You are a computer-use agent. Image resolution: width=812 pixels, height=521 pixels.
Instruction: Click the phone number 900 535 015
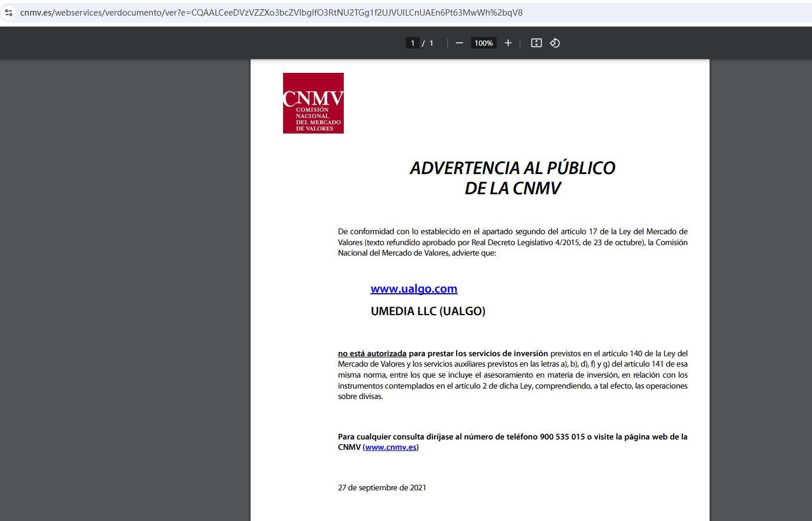click(562, 437)
